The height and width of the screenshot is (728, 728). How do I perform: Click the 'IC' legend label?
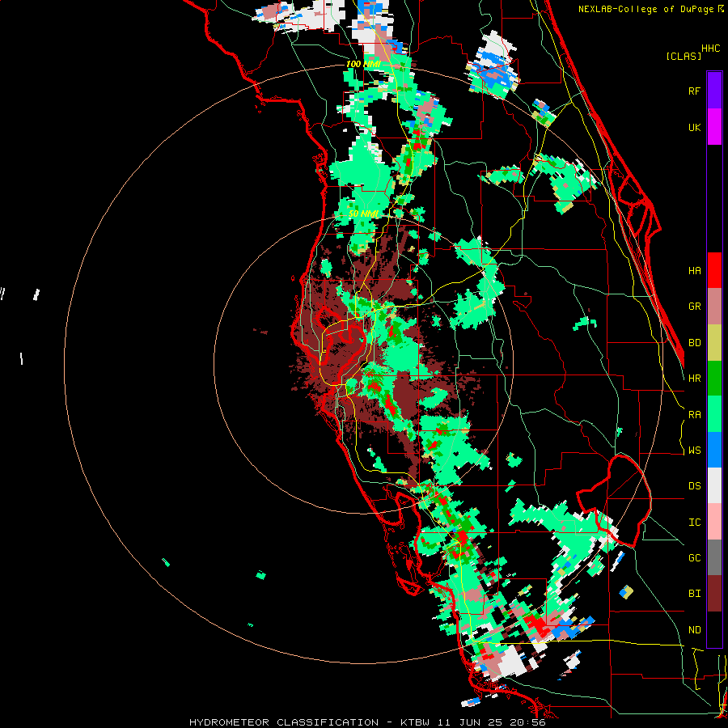[694, 523]
